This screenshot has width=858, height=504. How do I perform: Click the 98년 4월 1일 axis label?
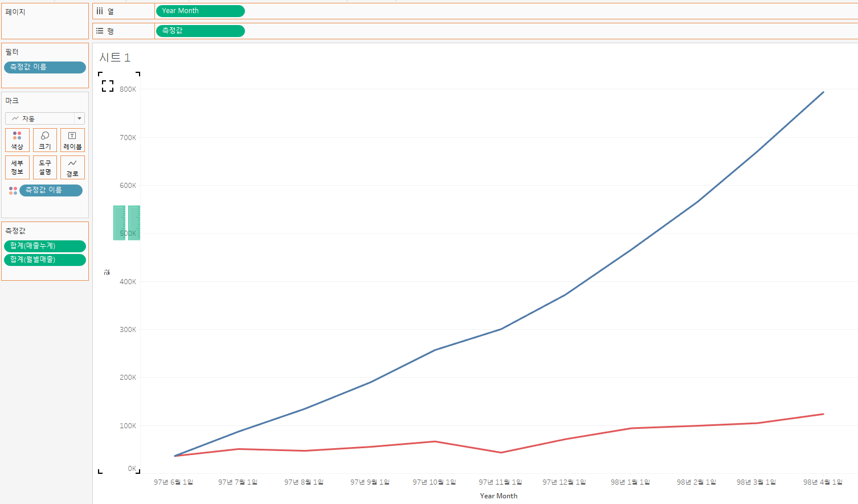823,482
